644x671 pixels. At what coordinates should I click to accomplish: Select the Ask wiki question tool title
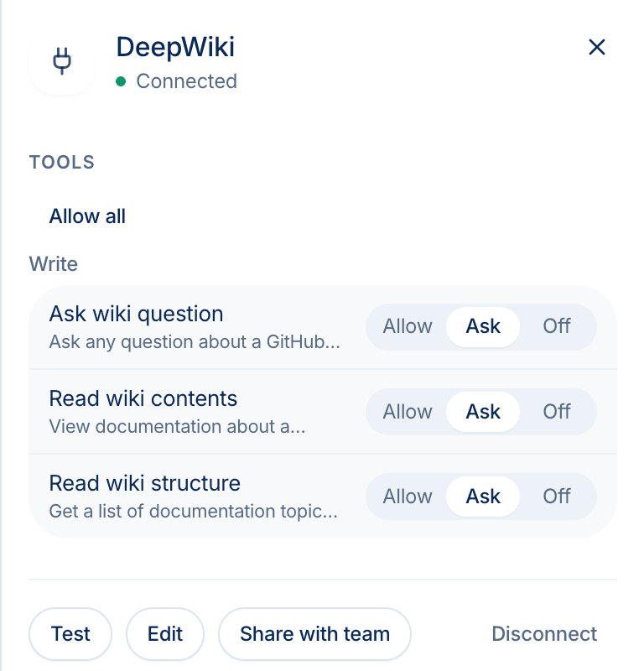(x=136, y=314)
